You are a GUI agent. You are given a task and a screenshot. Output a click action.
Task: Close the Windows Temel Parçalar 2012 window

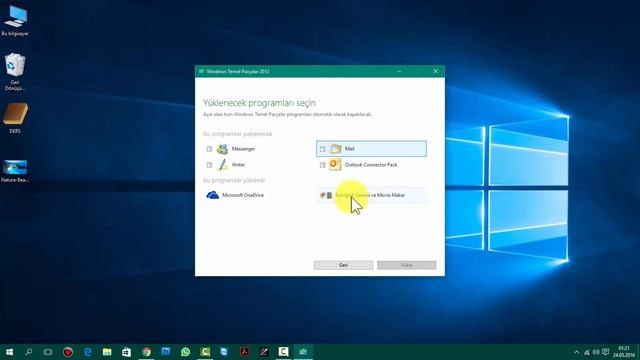tap(436, 71)
